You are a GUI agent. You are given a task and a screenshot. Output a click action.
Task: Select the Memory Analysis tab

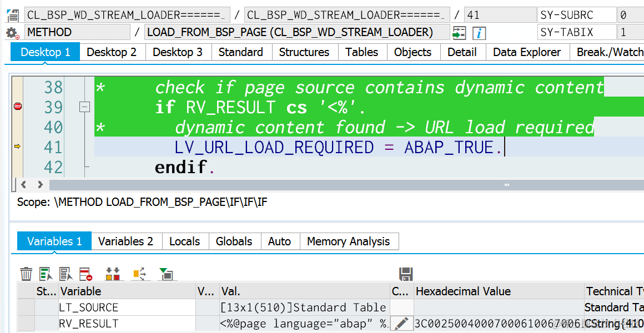pos(348,241)
